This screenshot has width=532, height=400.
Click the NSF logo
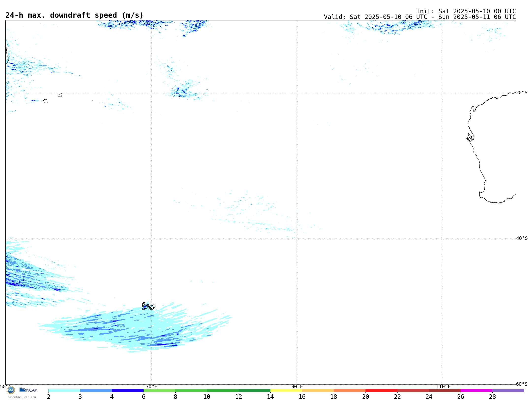click(11, 390)
